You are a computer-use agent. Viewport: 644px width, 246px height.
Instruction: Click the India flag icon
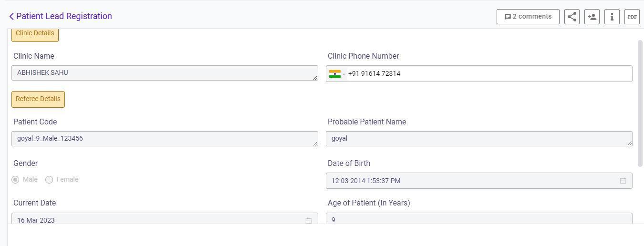coord(335,74)
